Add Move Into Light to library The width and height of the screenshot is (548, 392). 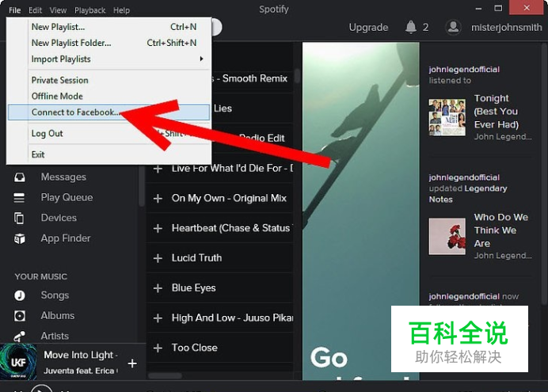(132, 363)
